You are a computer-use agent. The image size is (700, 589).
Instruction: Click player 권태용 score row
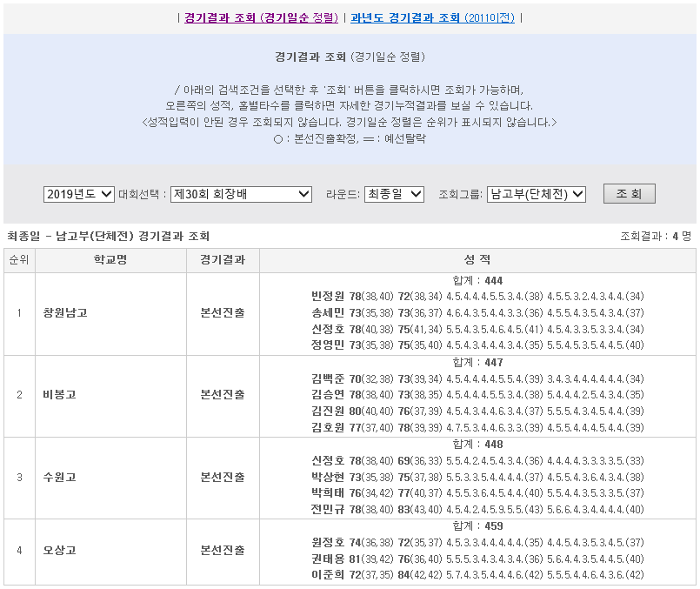(x=477, y=559)
